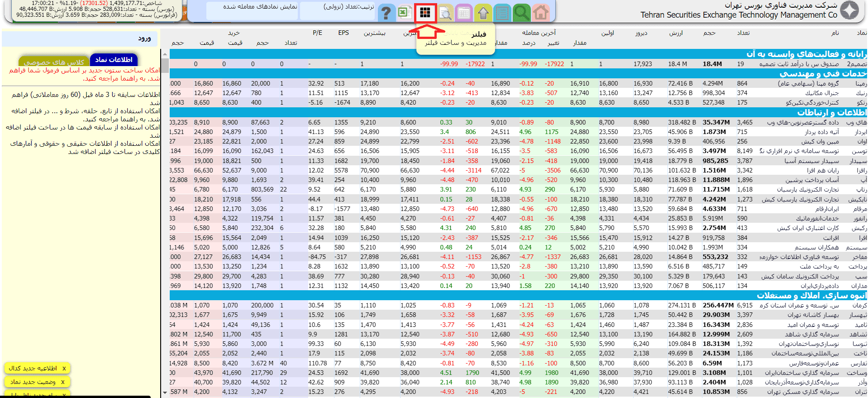This screenshot has height=398, width=868.
Task: Open the آتیه داده پرداز row
Action: click(518, 132)
